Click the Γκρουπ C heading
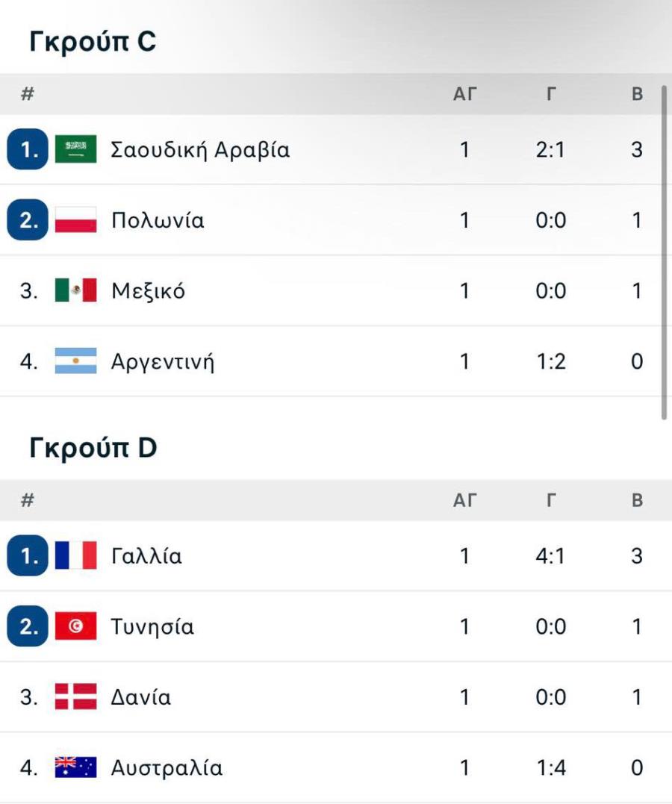 (x=93, y=41)
